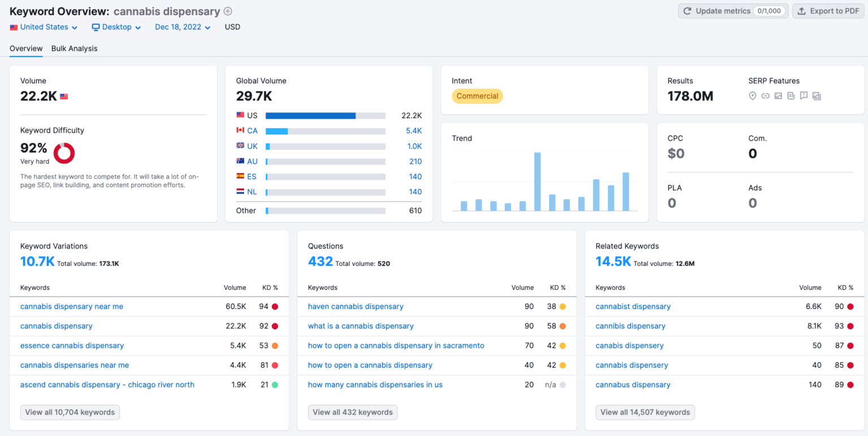Viewport: 868px width, 436px height.
Task: Click the plus icon beside cannabis dispensary title
Action: [228, 11]
